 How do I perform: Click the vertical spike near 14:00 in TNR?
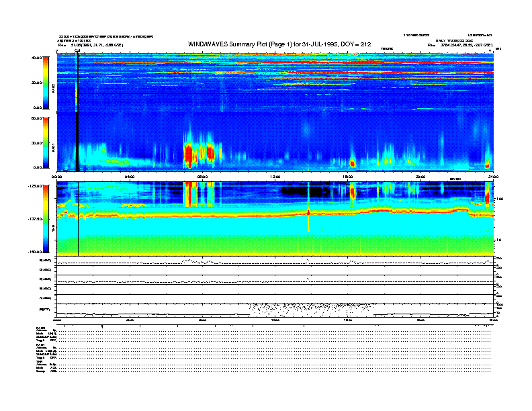[x=308, y=208]
